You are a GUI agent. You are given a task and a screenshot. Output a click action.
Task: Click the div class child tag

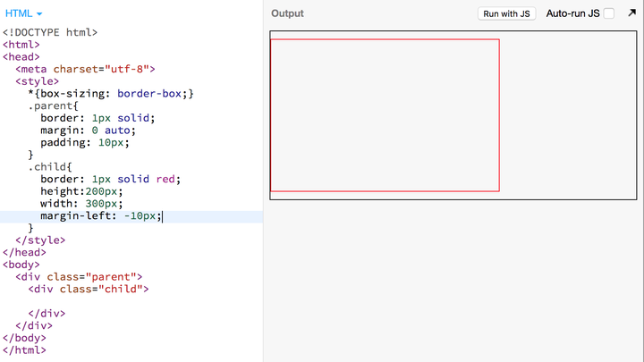(89, 290)
